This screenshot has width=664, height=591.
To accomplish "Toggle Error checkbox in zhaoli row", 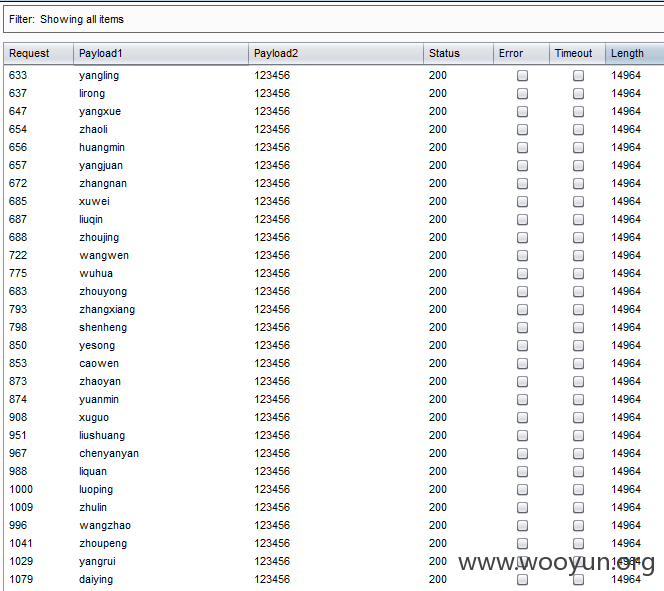I will click(x=523, y=130).
